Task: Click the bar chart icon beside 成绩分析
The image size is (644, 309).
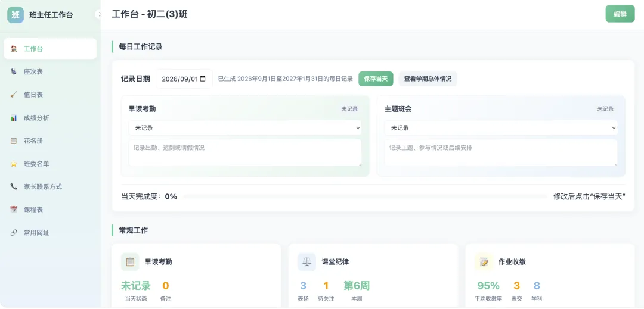Action: point(14,118)
